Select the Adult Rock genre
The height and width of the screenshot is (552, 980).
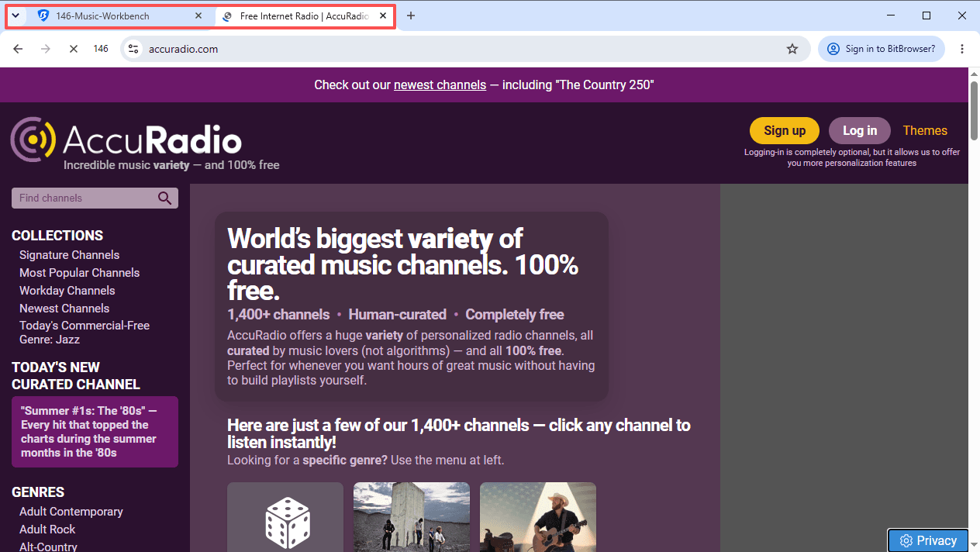[47, 530]
